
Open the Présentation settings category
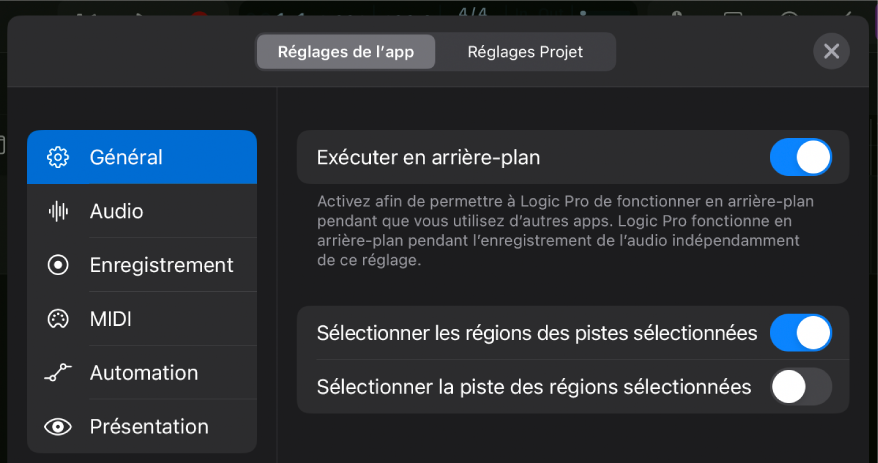pos(149,427)
